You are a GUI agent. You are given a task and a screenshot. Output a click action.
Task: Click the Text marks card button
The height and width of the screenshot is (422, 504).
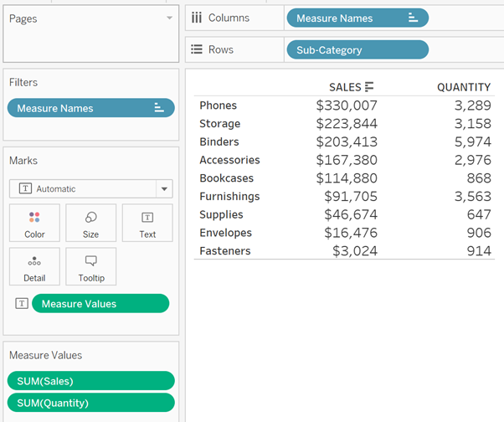tap(147, 224)
